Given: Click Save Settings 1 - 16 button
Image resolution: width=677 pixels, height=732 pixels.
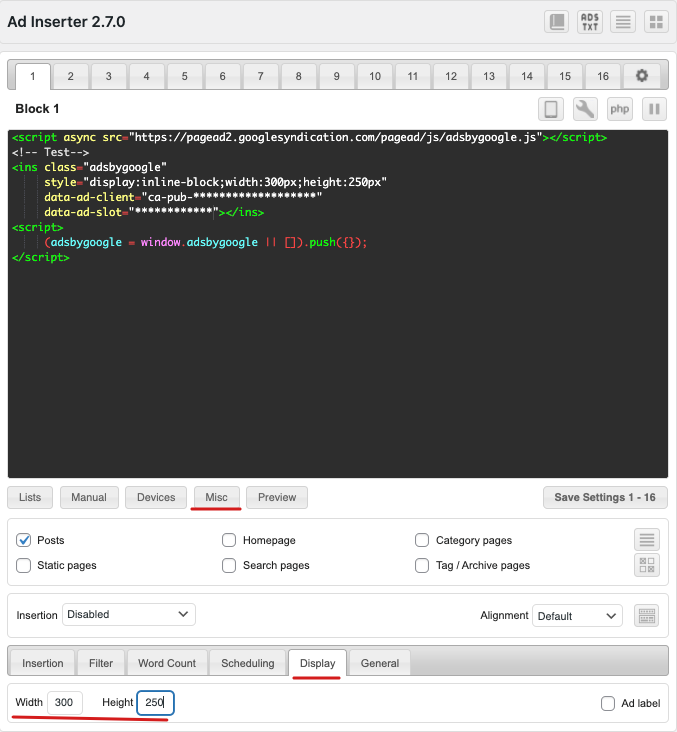Looking at the screenshot, I should point(605,497).
